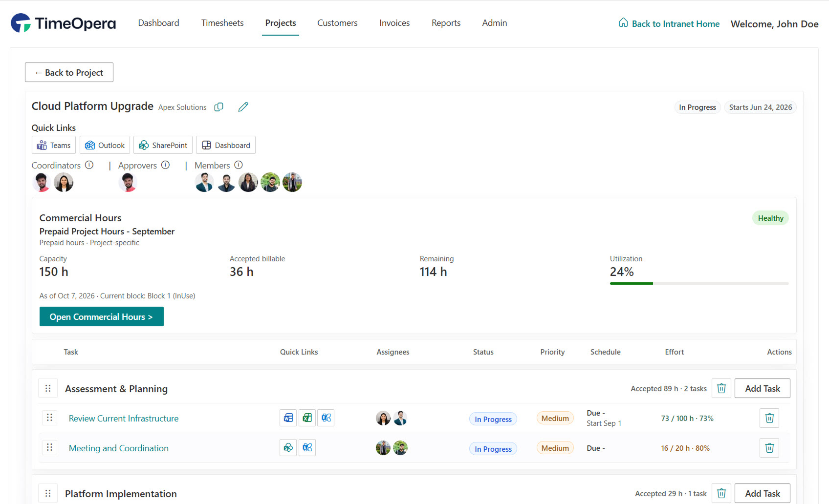This screenshot has width=829, height=504.
Task: Click Back to Intranet Home link
Action: tap(669, 23)
